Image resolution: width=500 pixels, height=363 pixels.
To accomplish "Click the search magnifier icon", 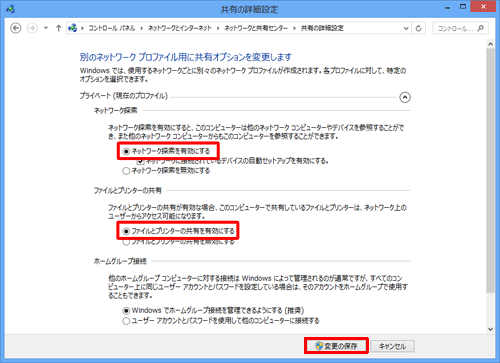I will click(x=480, y=28).
